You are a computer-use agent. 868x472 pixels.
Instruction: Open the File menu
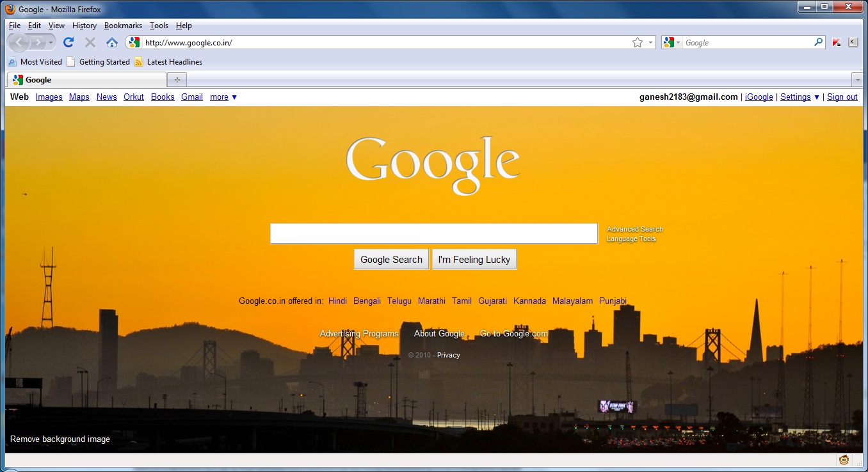[x=15, y=26]
